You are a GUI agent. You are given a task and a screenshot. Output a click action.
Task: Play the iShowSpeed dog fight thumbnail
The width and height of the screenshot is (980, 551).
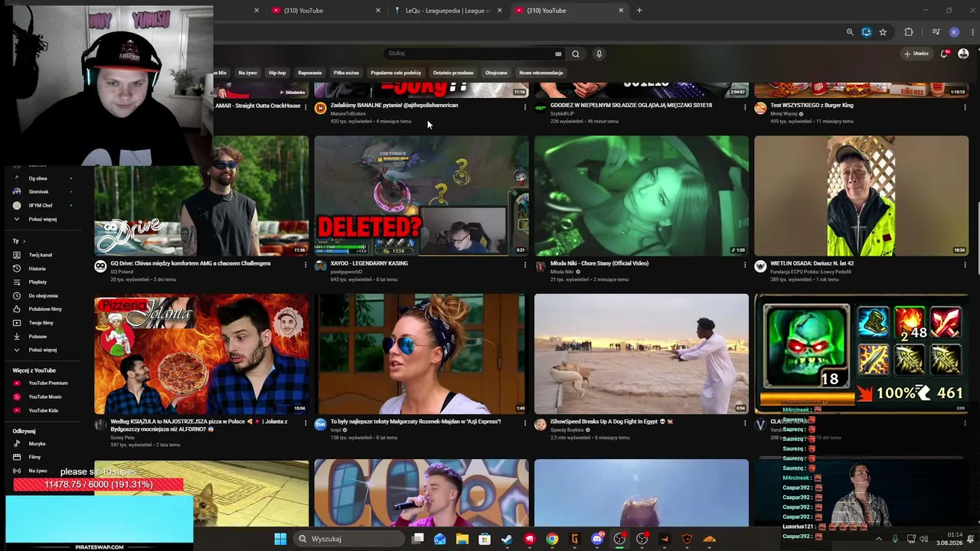(x=642, y=354)
